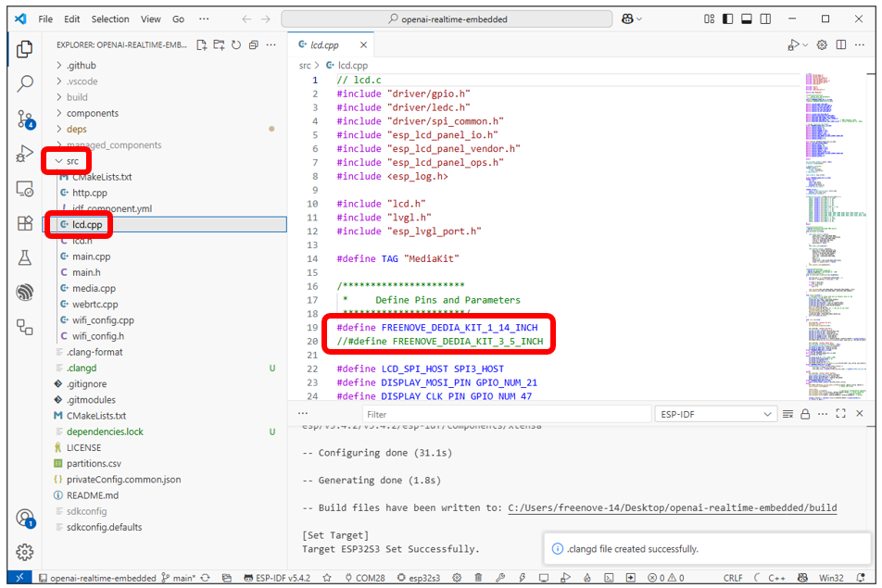
Task: Click ESP-IDF delete full clean trash icon
Action: (x=478, y=578)
